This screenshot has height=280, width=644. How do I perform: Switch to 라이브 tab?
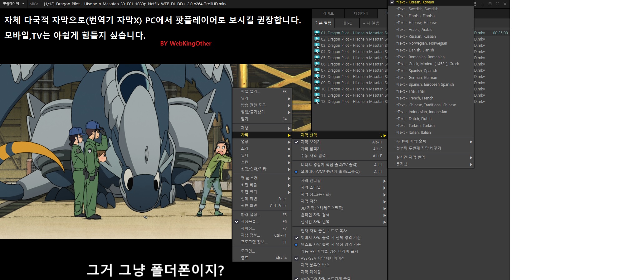(x=328, y=13)
